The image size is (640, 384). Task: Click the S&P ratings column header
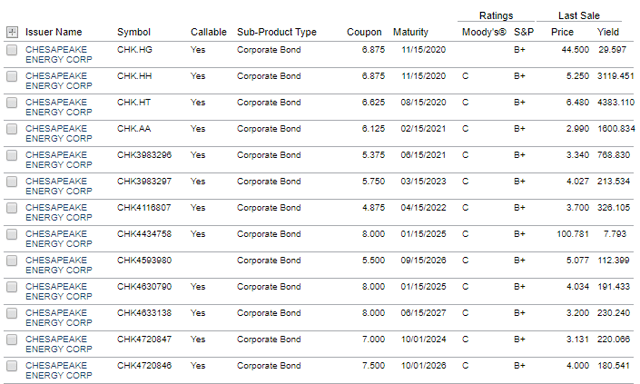524,32
